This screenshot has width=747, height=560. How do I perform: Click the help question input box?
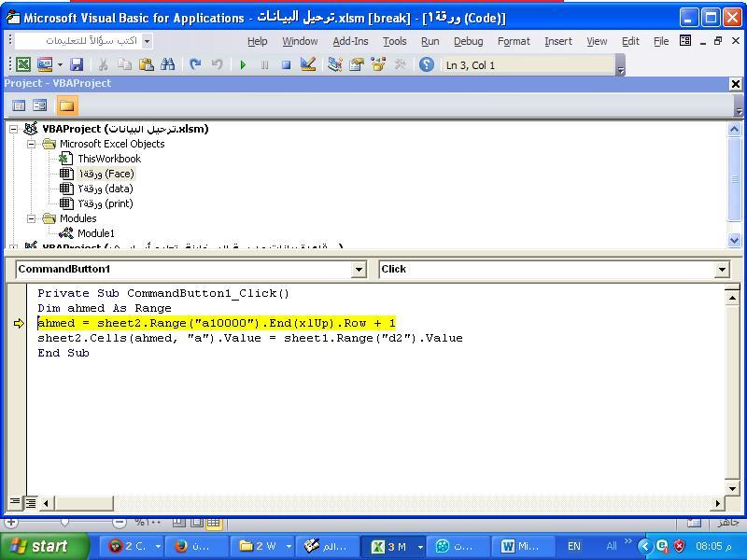coord(78,41)
